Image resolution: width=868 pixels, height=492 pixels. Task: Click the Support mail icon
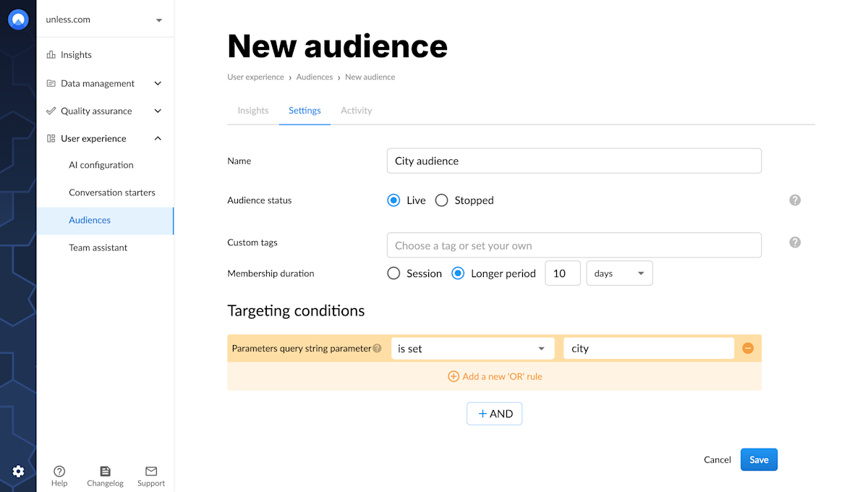click(x=151, y=471)
